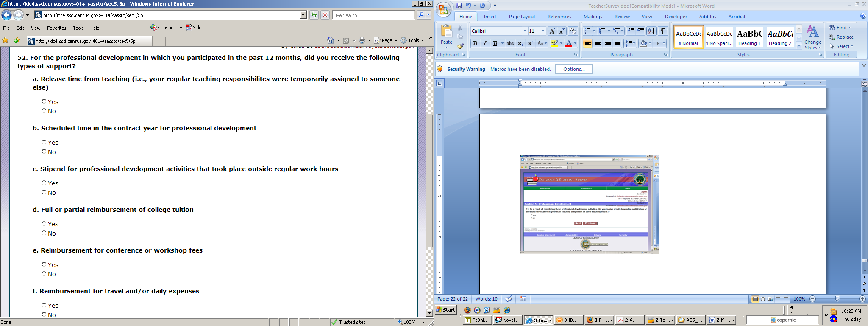868x326 pixels.
Task: Click the Home icon in IE command bar
Action: (x=331, y=40)
